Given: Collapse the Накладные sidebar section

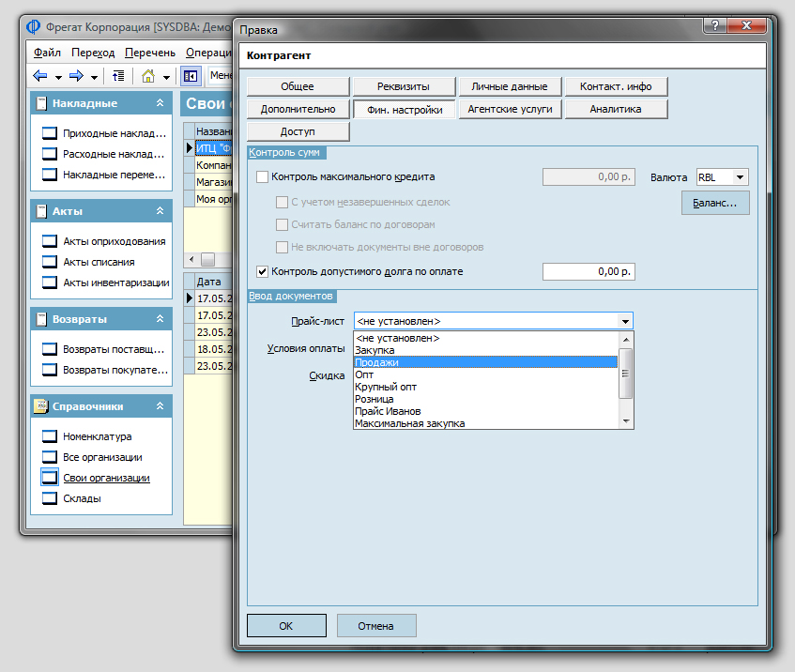Looking at the screenshot, I should point(160,103).
